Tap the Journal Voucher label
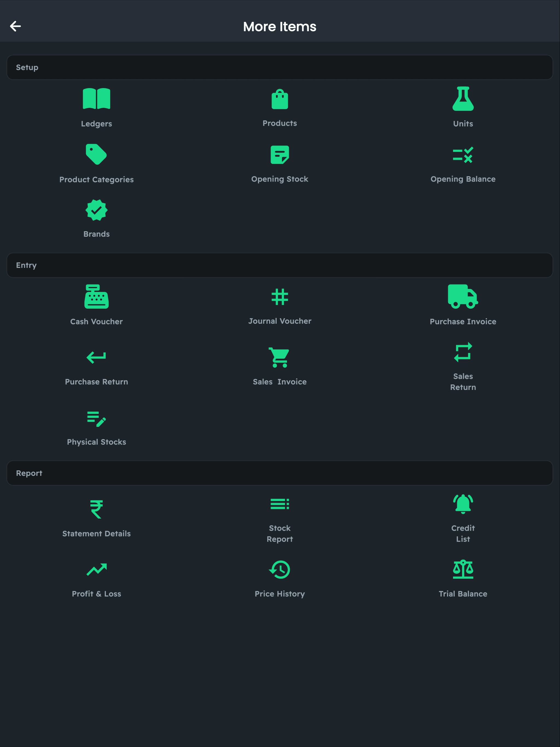The height and width of the screenshot is (747, 560). (280, 321)
